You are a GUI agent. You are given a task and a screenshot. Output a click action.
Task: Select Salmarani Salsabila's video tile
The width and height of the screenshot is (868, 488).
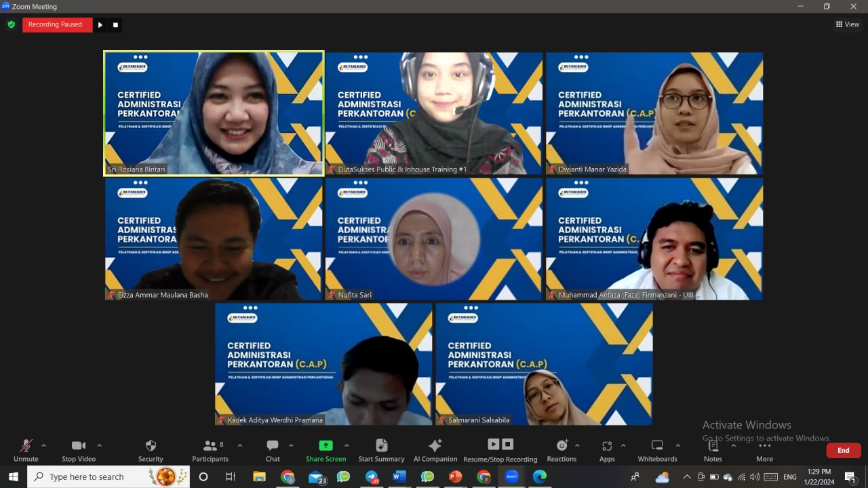[x=544, y=364]
